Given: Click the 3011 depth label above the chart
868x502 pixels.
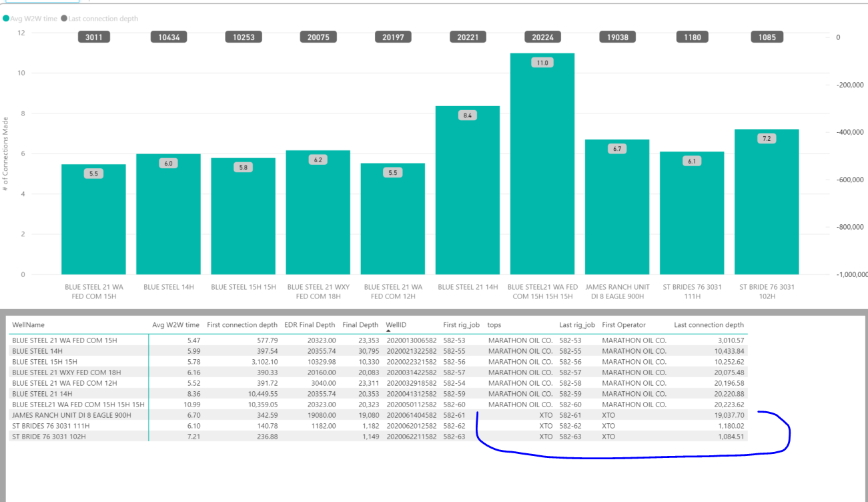Looking at the screenshot, I should pyautogui.click(x=94, y=37).
